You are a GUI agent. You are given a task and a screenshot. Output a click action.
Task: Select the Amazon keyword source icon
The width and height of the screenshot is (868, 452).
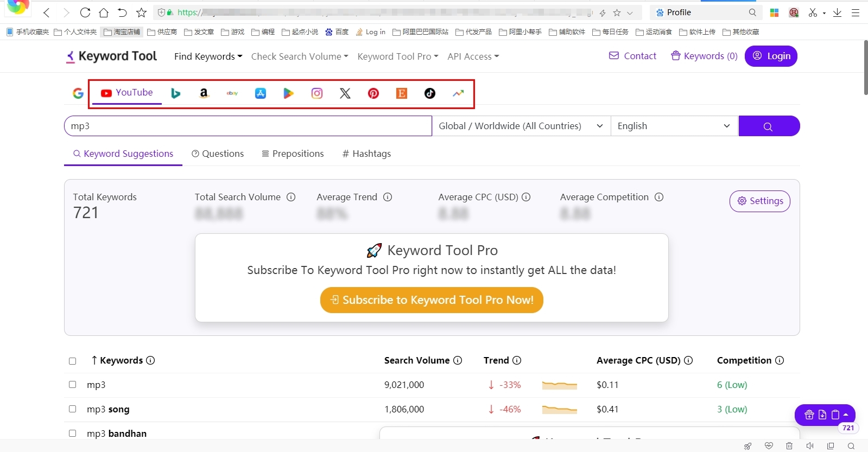[x=204, y=93]
